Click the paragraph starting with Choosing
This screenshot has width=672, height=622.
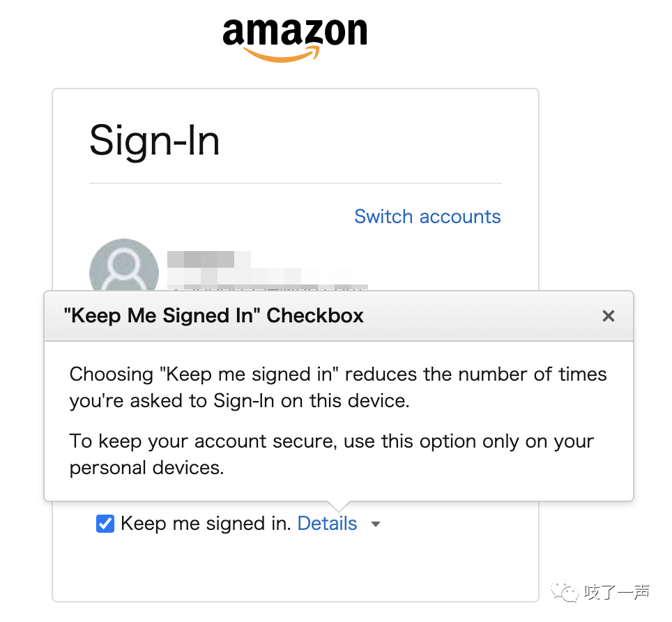point(338,388)
